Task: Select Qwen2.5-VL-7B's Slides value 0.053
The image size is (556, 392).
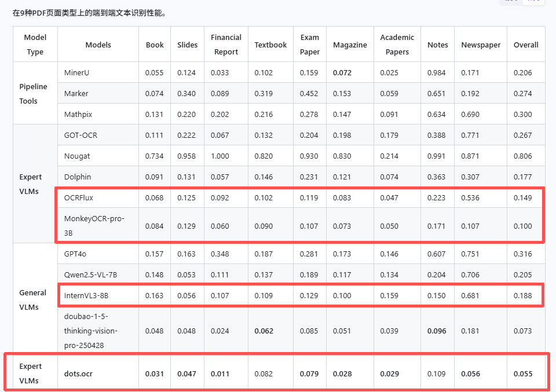Action: (186, 274)
